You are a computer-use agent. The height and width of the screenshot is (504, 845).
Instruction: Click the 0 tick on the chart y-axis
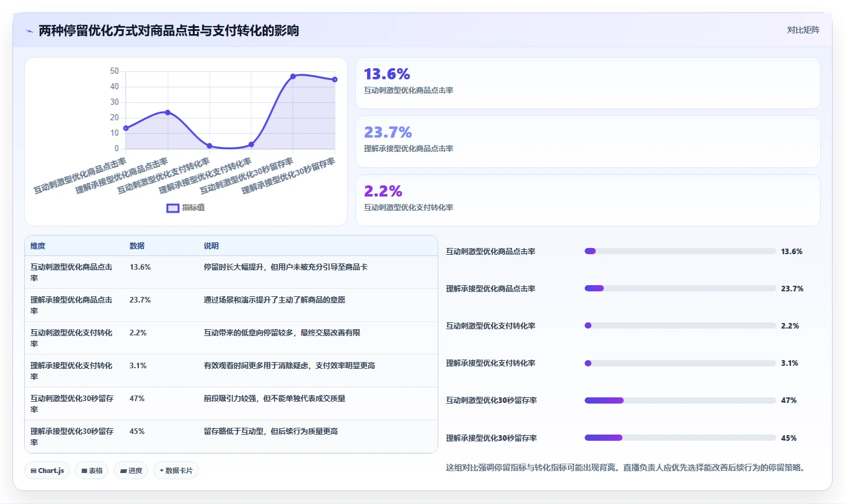click(x=117, y=149)
